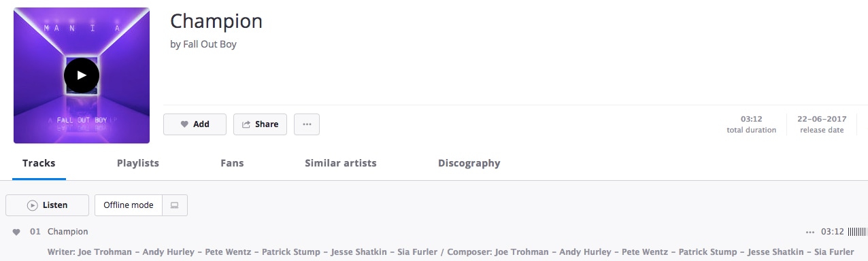Click the Share button
Image resolution: width=868 pixels, height=261 pixels.
pos(260,124)
